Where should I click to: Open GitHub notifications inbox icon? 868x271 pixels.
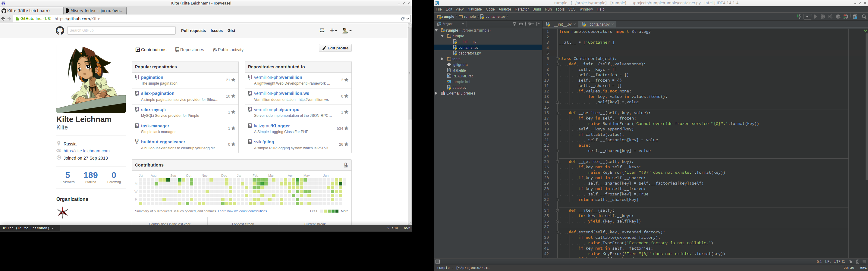[322, 30]
